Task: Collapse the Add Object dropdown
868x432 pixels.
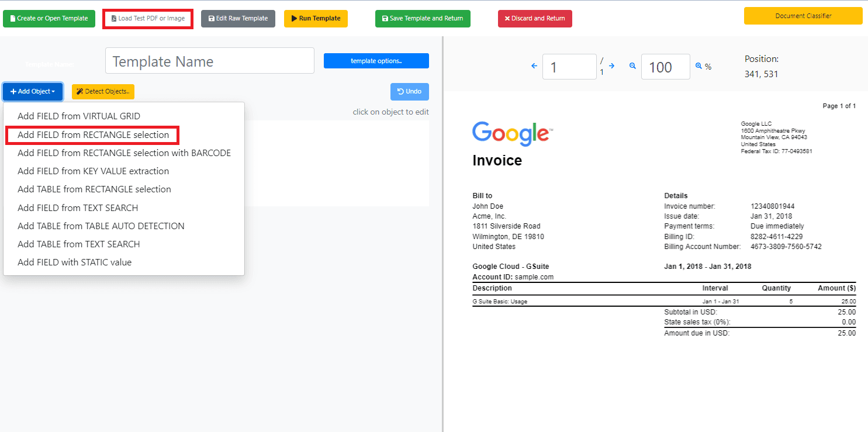Action: pos(33,92)
